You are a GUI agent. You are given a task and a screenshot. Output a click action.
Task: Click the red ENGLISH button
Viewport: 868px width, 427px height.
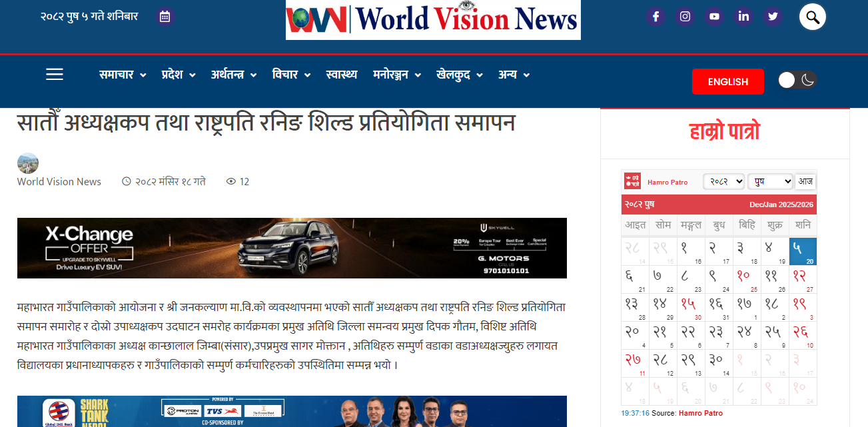click(728, 81)
